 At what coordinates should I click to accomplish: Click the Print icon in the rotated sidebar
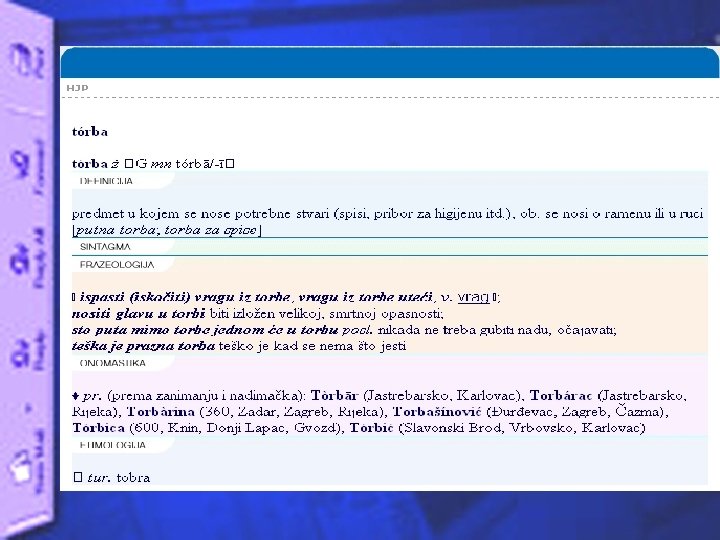click(x=23, y=60)
